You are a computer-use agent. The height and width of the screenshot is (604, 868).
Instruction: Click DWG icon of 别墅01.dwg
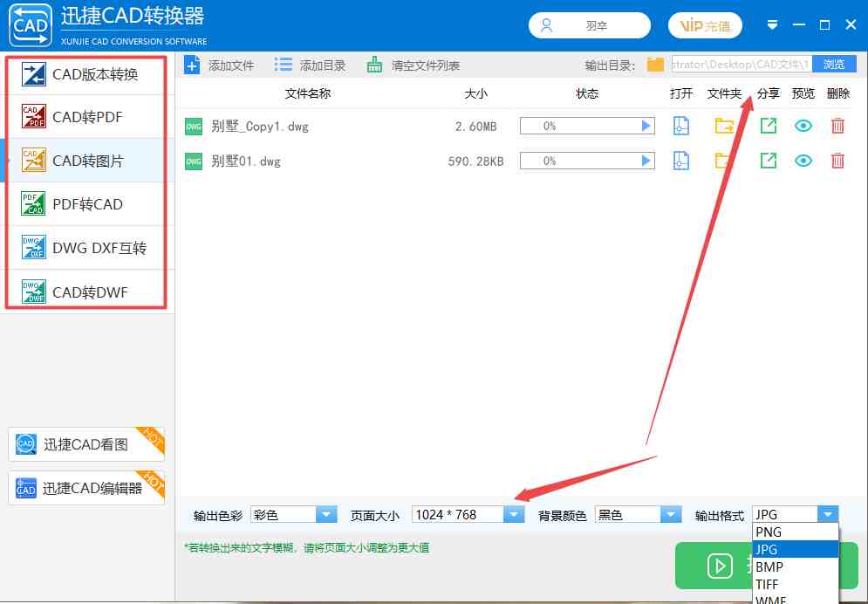[193, 161]
